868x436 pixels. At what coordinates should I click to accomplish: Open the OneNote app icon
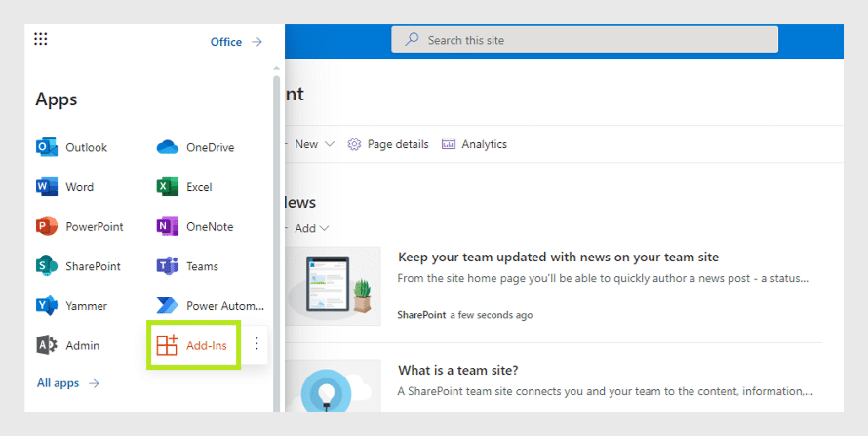[x=167, y=227]
